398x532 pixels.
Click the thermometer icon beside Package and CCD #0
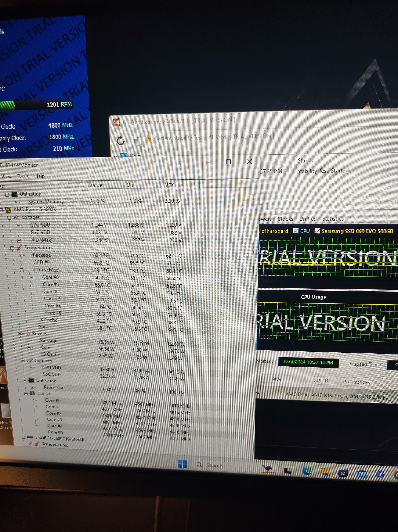(19, 247)
